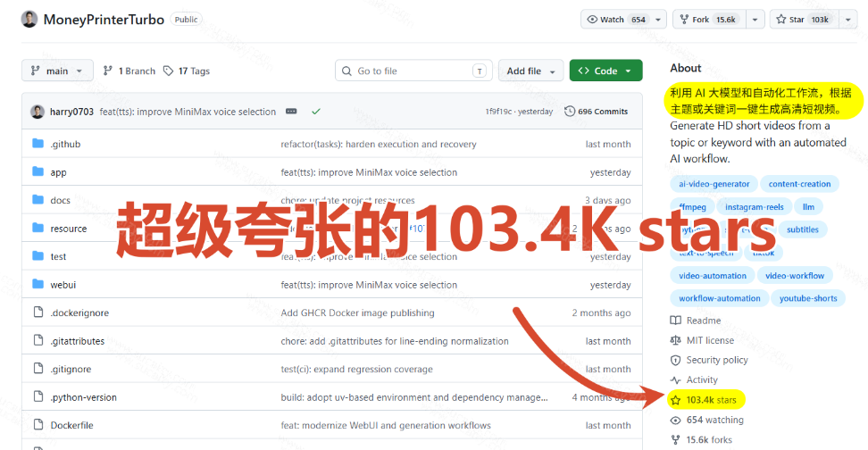868x450 pixels.
Task: Open commit 'refactor(tasks): harden execution and recovery'
Action: point(379,144)
